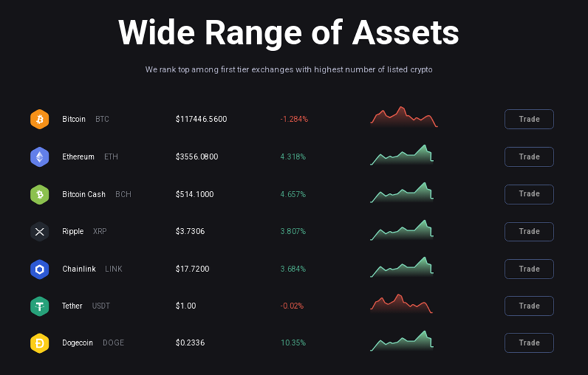Image resolution: width=588 pixels, height=375 pixels.
Task: Click the Ripple XRP icon
Action: 40,232
